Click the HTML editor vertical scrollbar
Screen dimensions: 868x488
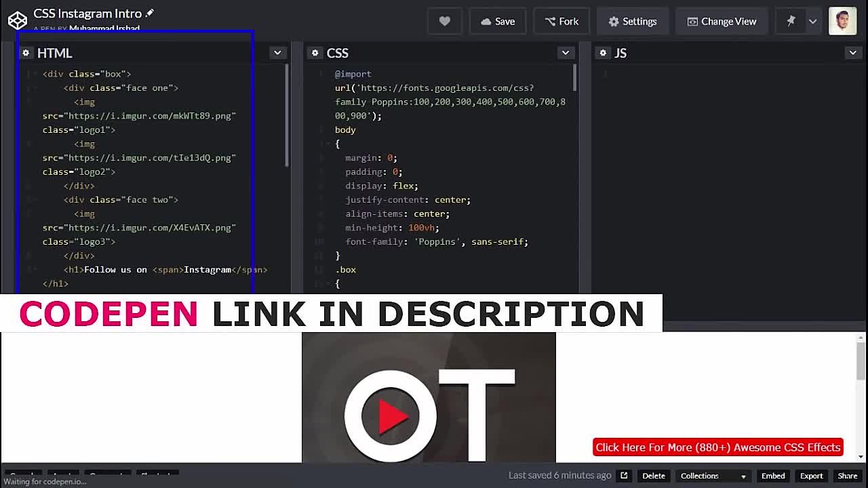pyautogui.click(x=287, y=115)
